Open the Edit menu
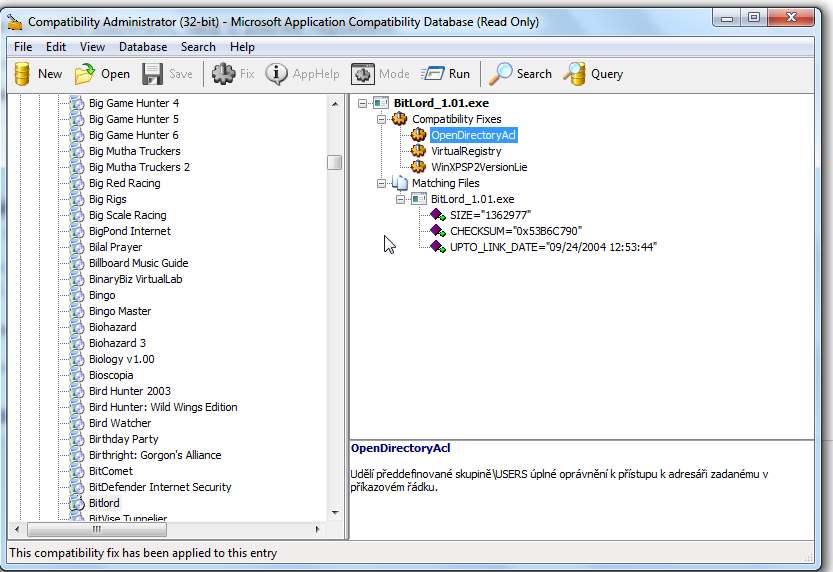 tap(56, 47)
